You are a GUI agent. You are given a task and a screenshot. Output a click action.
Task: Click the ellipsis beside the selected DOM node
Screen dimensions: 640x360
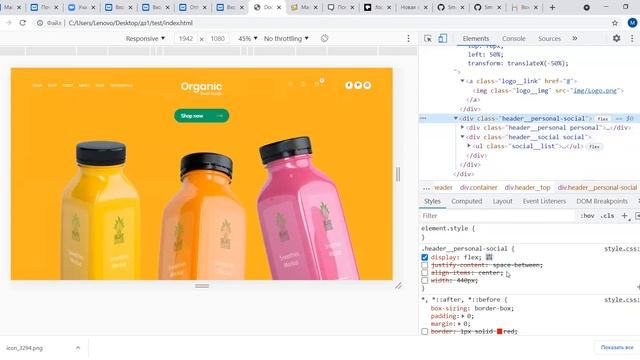pyautogui.click(x=423, y=118)
